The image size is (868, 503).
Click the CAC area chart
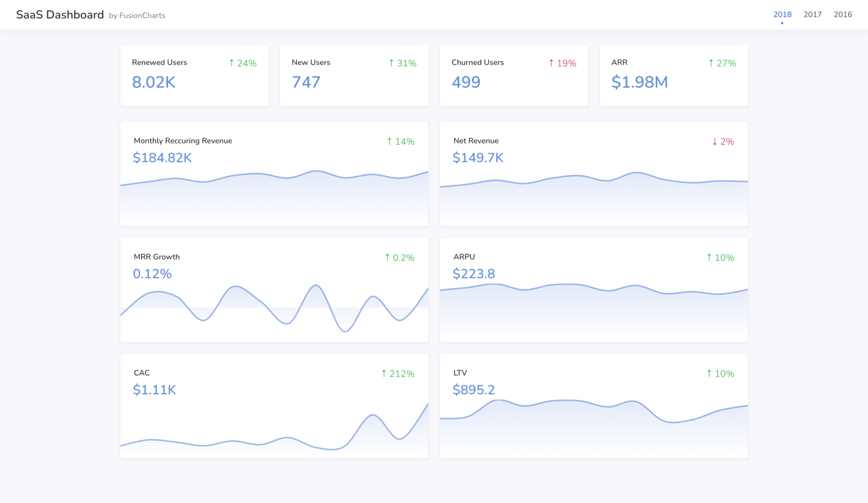(274, 431)
